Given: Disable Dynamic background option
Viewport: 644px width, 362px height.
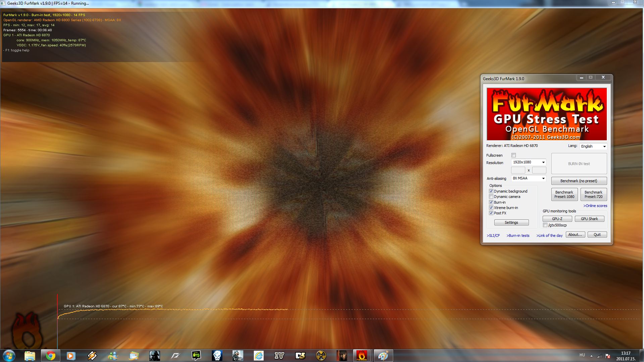Looking at the screenshot, I should 491,191.
